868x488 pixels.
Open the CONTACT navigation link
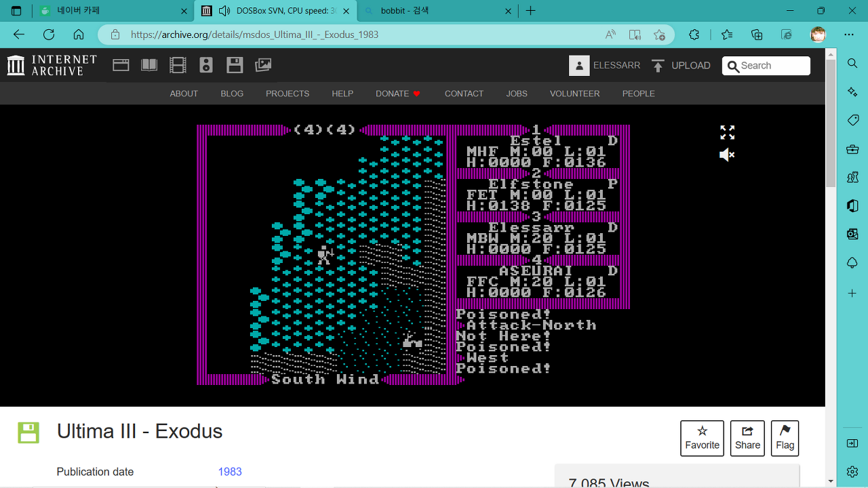(x=464, y=94)
